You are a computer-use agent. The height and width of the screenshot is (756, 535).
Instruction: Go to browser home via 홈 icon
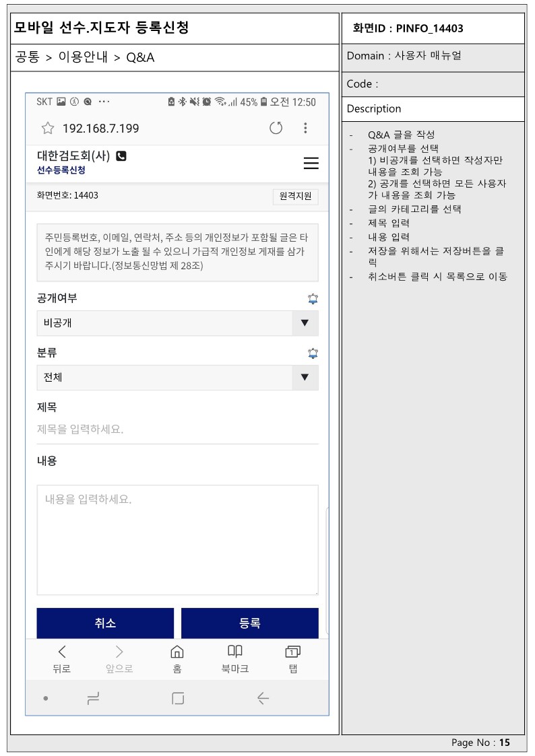pyautogui.click(x=177, y=658)
